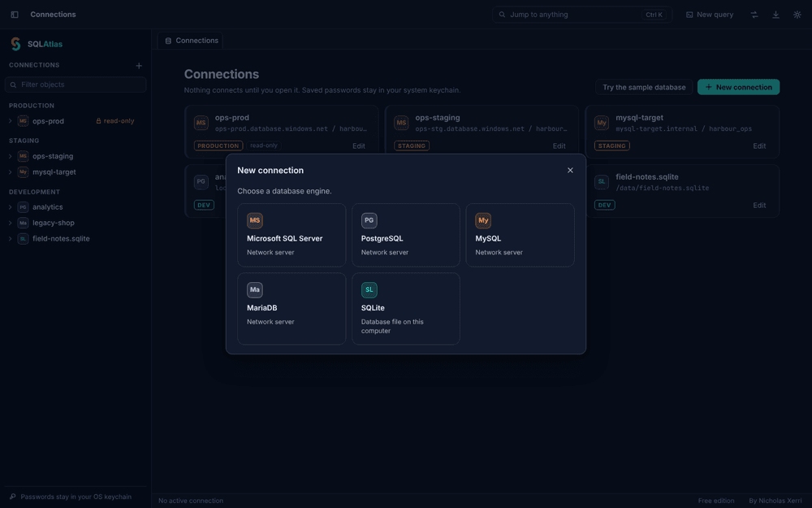Open the ops-prod connection card

[281, 132]
